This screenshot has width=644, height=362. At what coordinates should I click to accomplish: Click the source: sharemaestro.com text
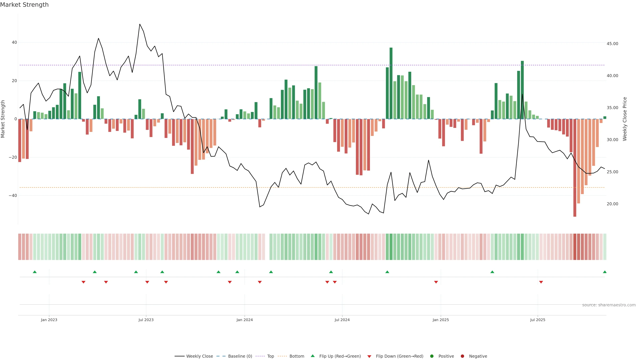609,305
